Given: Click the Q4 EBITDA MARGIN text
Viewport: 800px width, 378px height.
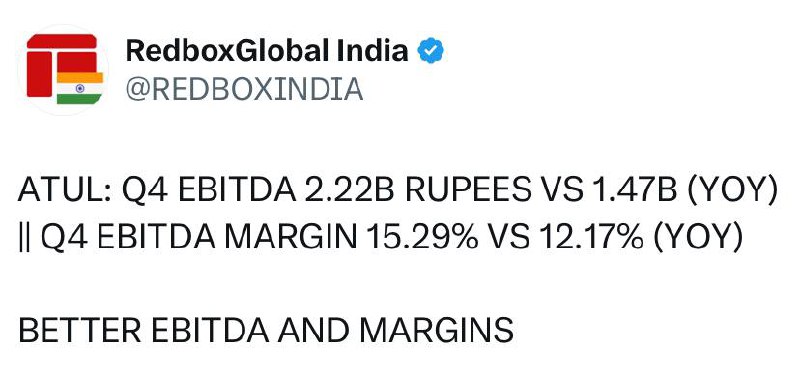Looking at the screenshot, I should click(198, 238).
